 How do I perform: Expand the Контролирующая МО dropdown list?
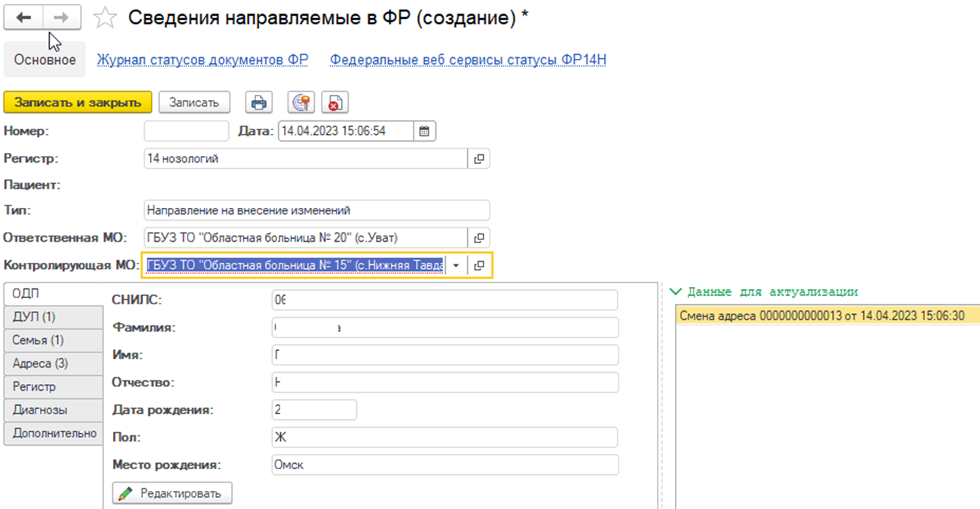click(x=456, y=265)
